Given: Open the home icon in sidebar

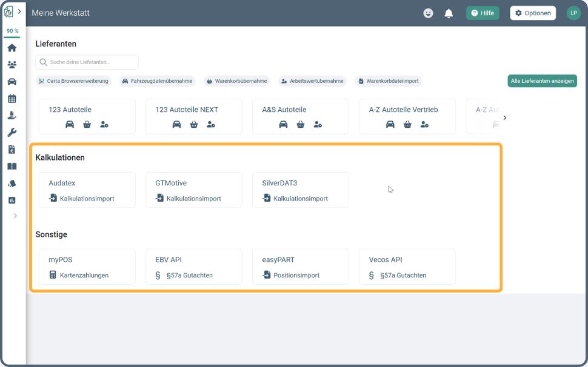Looking at the screenshot, I should pos(12,48).
